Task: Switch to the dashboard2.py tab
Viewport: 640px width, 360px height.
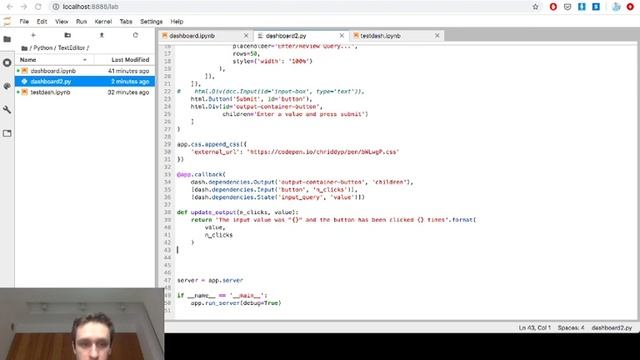Action: point(286,36)
